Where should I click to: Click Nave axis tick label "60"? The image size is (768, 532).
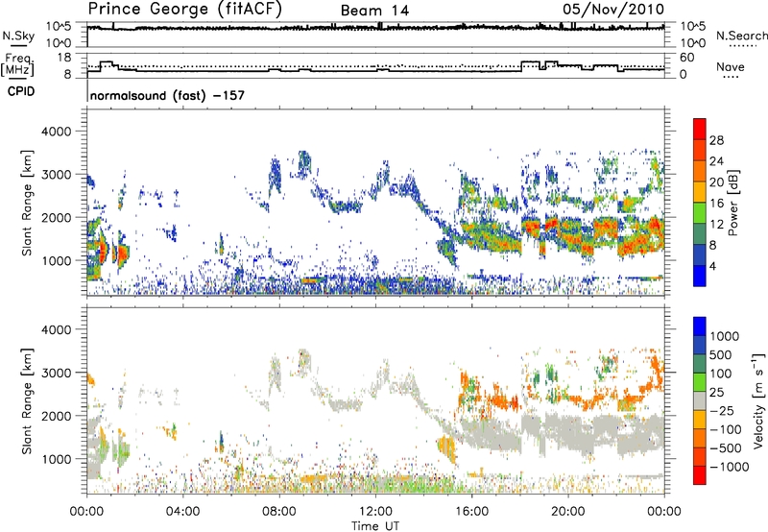point(687,58)
